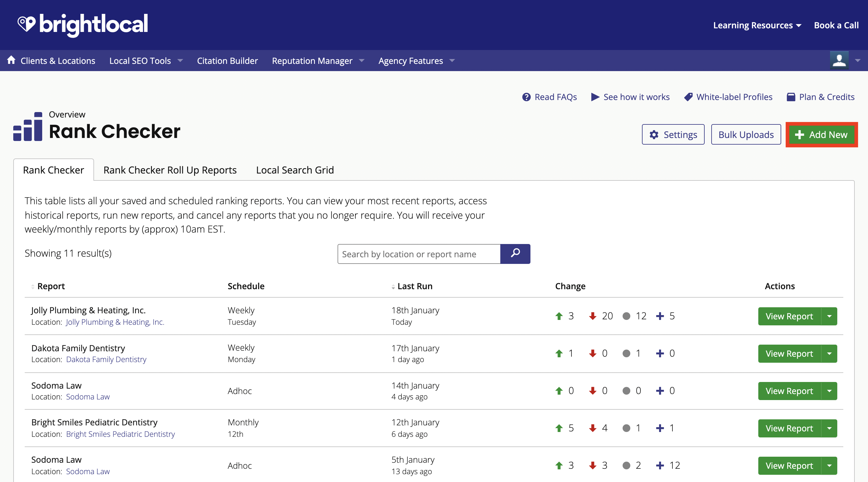The height and width of the screenshot is (482, 868).
Task: Click blue plus in 5th January Sodoma row
Action: click(x=660, y=465)
